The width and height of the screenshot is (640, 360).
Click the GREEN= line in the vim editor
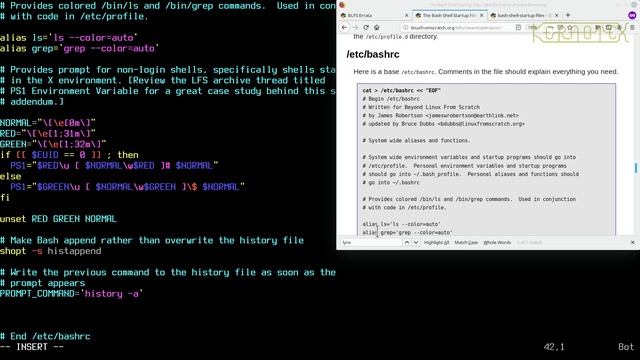pyautogui.click(x=53, y=144)
